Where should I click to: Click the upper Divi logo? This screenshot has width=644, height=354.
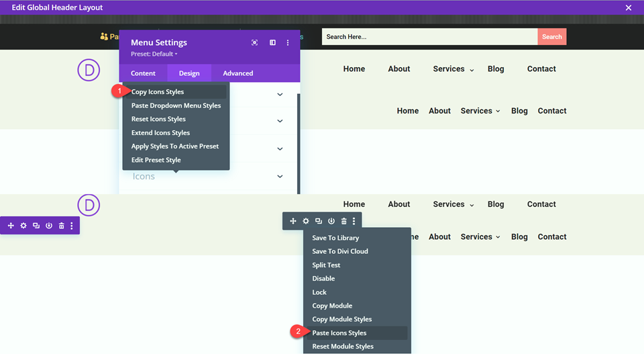(x=89, y=70)
